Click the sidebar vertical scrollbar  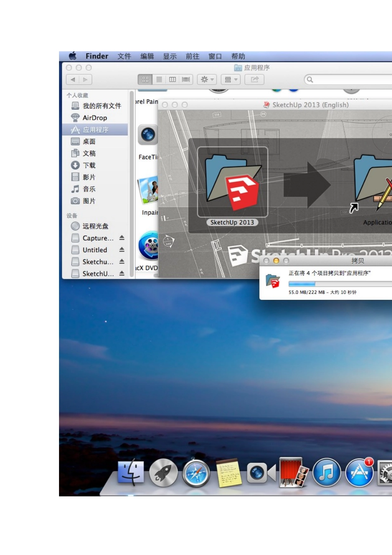pyautogui.click(x=132, y=184)
